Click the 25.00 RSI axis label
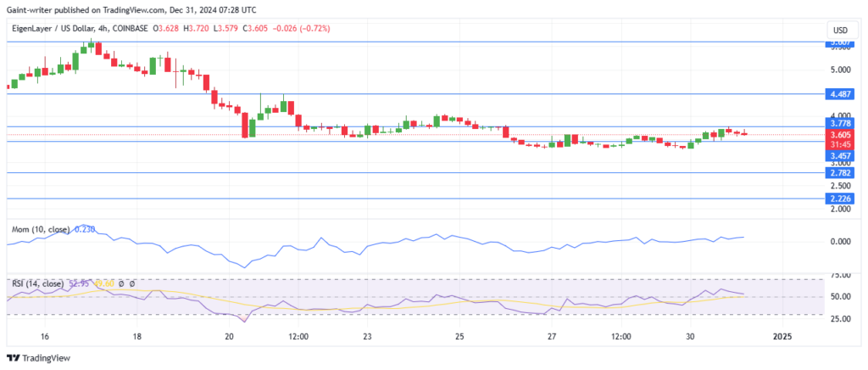Image resolution: width=868 pixels, height=370 pixels. (x=839, y=318)
